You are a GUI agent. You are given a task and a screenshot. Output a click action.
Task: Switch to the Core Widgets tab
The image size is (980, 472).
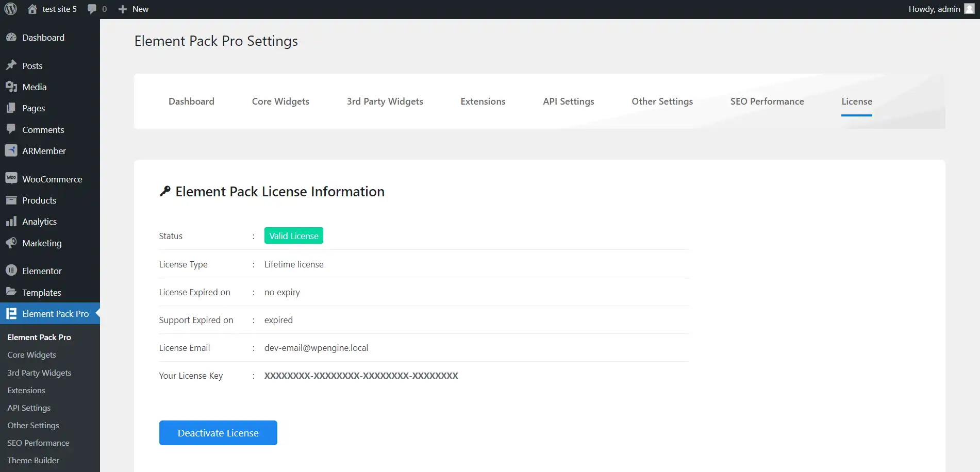[280, 102]
